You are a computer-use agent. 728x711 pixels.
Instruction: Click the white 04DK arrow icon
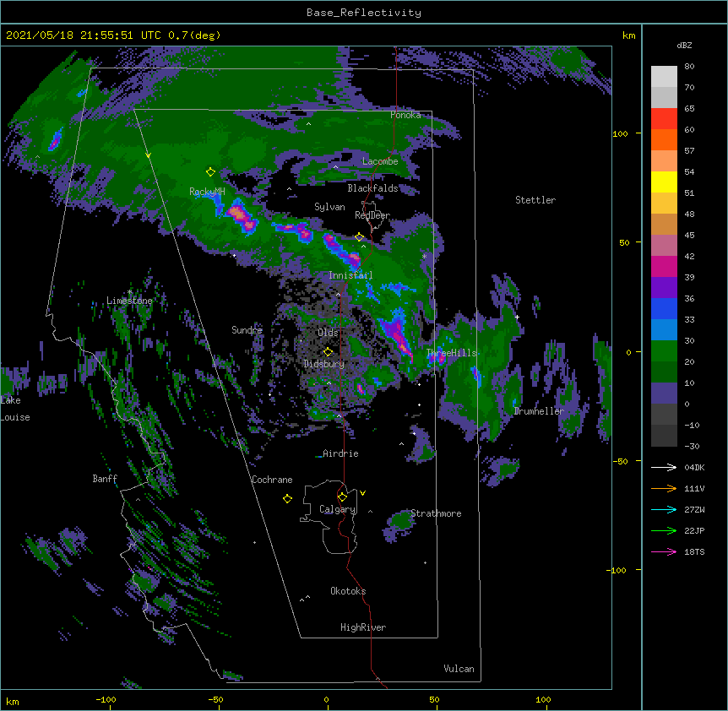pyautogui.click(x=664, y=467)
